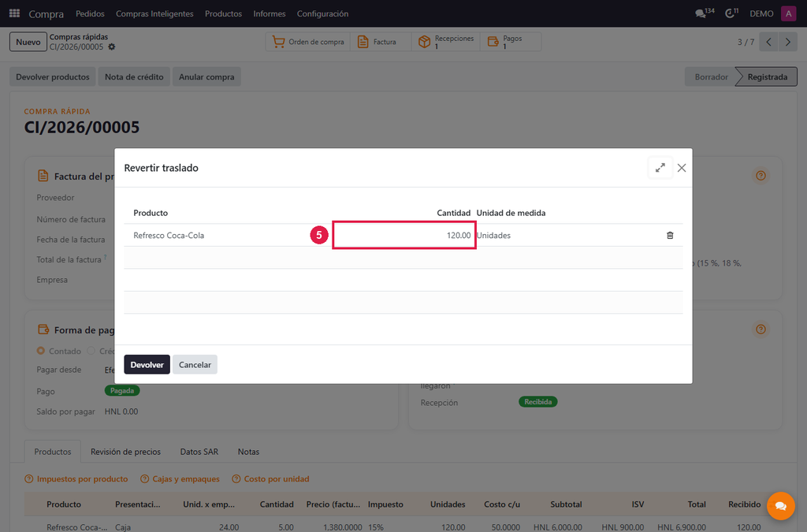Select the Borrador status stage
Screen dimensions: 807x532
712,77
